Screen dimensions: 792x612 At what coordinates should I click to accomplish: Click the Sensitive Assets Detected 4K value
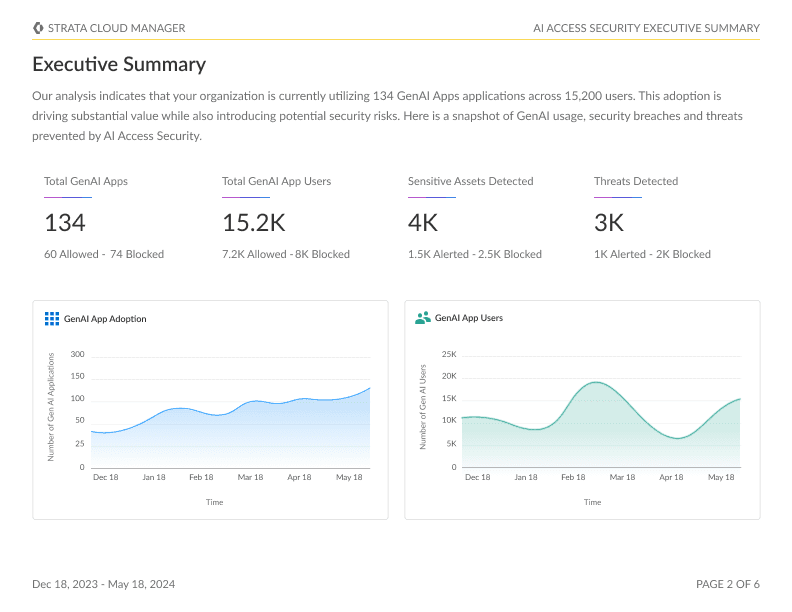pos(423,223)
